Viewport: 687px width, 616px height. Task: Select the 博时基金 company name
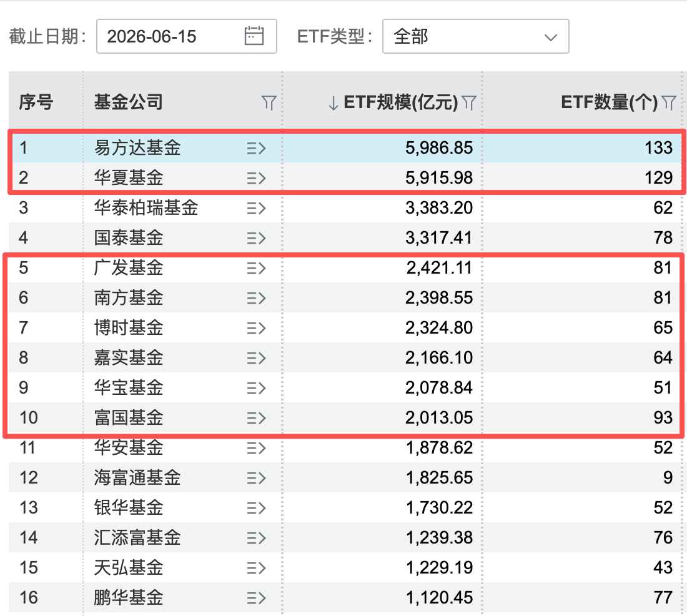click(x=129, y=327)
